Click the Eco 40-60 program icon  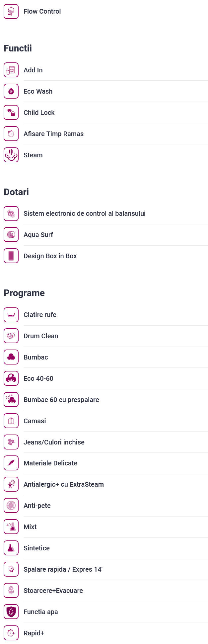[x=11, y=378]
